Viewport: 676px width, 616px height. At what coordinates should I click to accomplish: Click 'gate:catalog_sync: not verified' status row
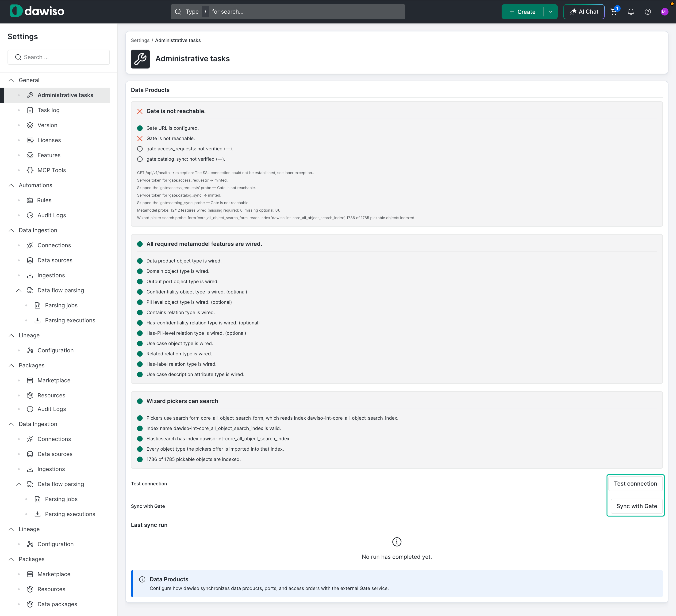(x=185, y=159)
